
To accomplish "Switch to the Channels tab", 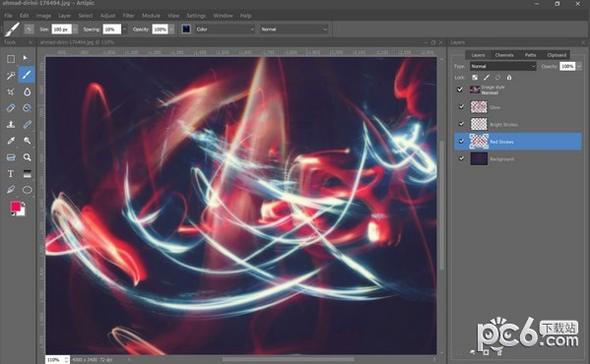I will pos(504,55).
